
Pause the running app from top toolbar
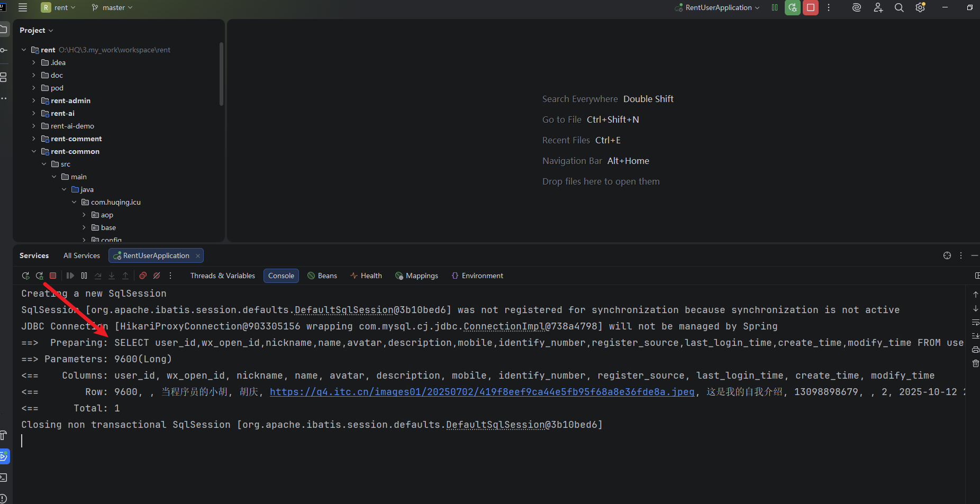[x=775, y=7]
